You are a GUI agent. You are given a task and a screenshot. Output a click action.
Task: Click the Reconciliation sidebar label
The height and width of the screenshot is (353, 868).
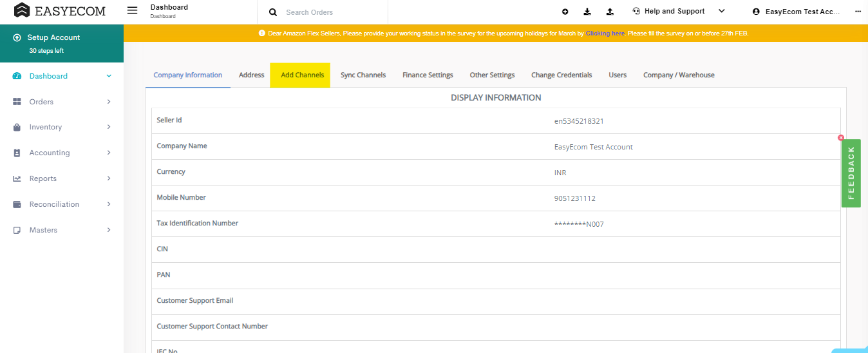click(x=55, y=204)
